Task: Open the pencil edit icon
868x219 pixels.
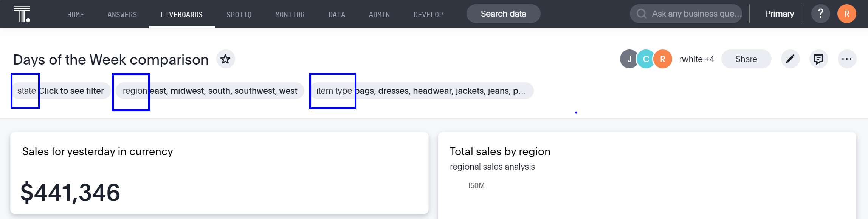Action: click(x=790, y=59)
